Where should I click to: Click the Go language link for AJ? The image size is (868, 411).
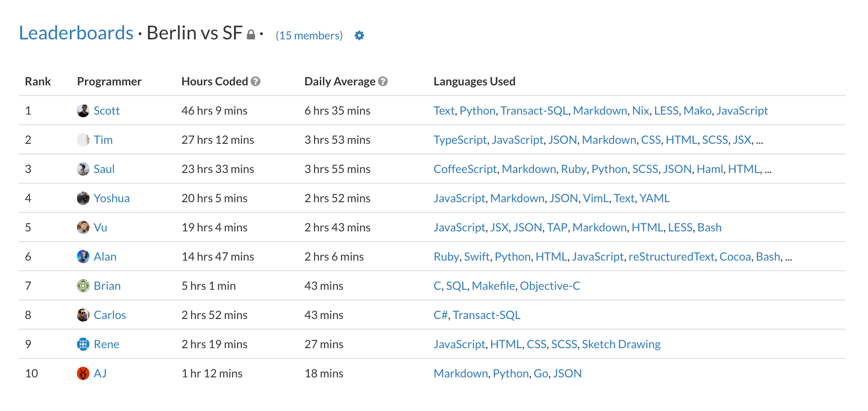pyautogui.click(x=541, y=373)
